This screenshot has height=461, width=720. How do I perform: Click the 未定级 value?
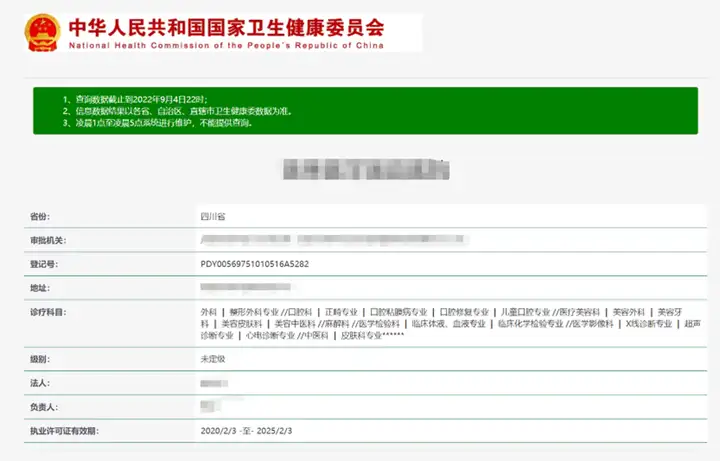213,359
